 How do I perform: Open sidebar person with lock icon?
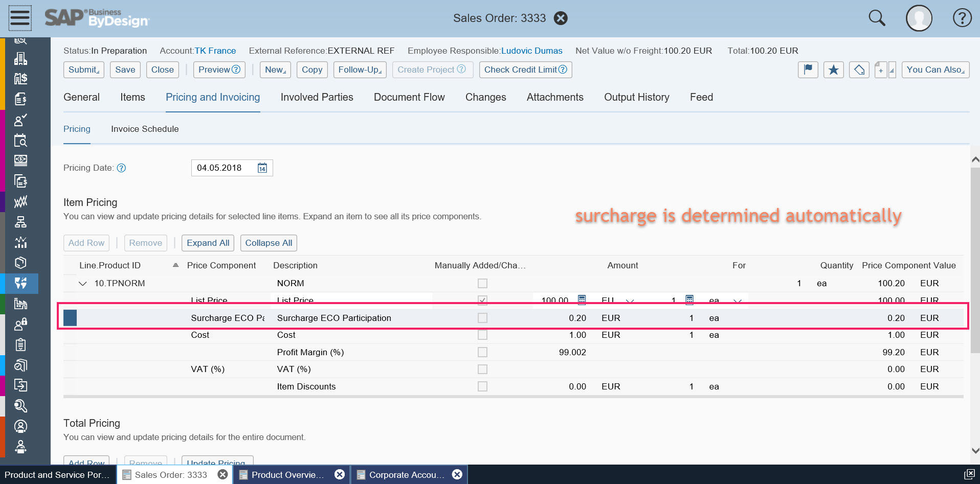click(20, 324)
